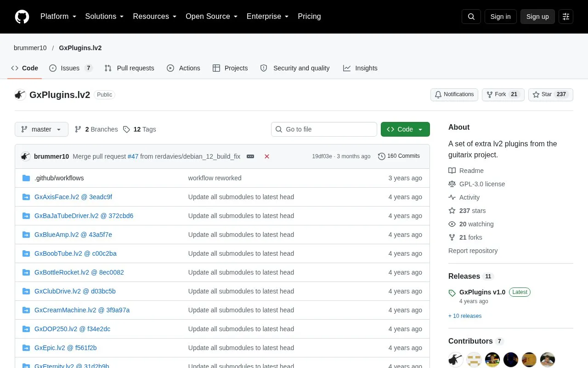The height and width of the screenshot is (368, 588).
Task: Open the Security and quality tab
Action: (295, 68)
